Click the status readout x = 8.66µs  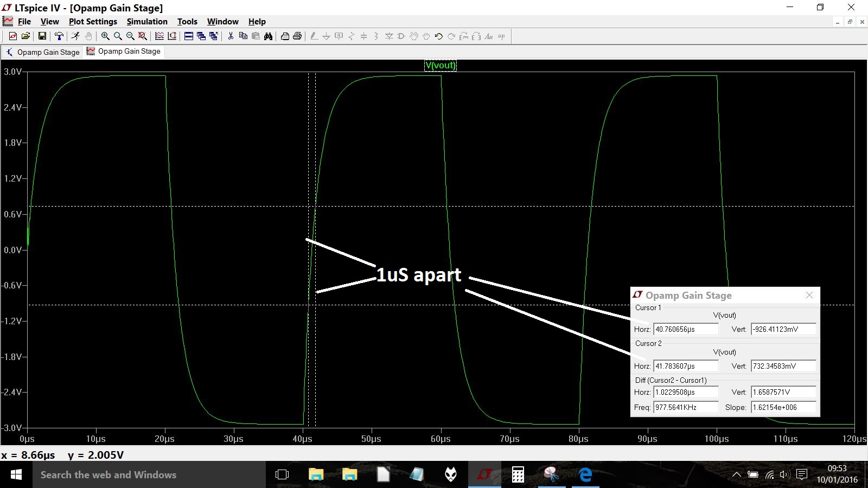(28, 455)
